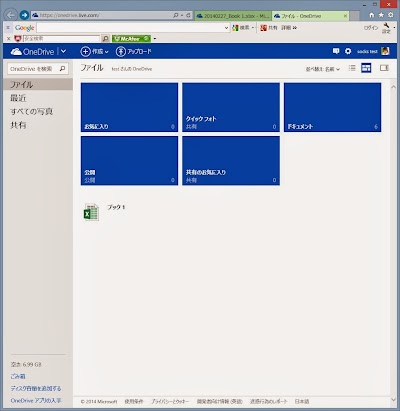
Task: Select 最近 in the left sidebar
Action: click(x=18, y=98)
